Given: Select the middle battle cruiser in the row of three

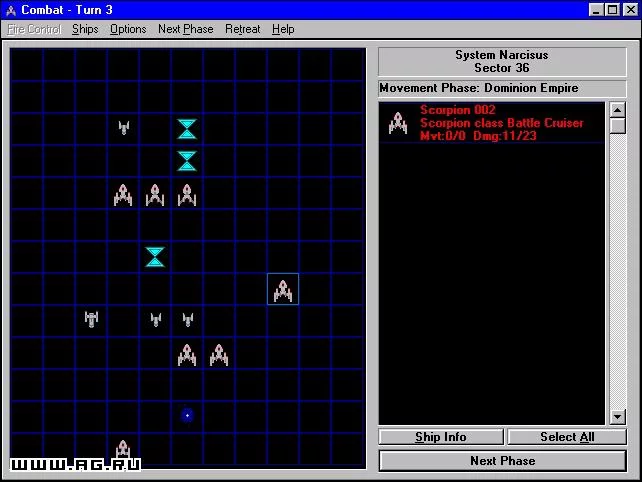Looking at the screenshot, I should [155, 195].
